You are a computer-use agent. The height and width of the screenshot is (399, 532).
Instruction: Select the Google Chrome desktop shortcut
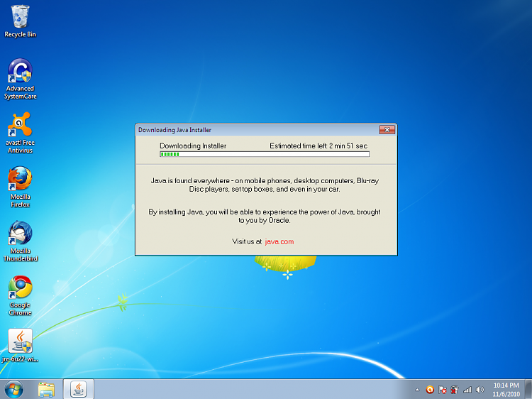(20, 295)
